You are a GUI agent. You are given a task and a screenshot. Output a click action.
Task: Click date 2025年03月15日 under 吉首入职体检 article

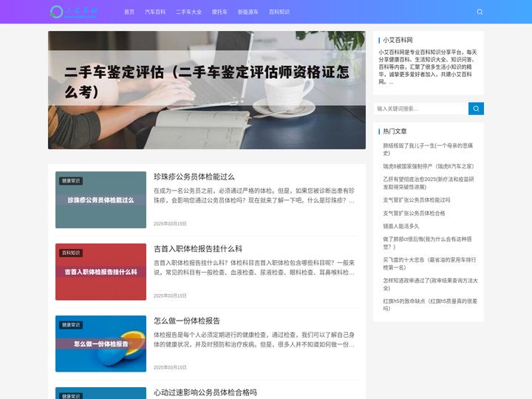(x=170, y=296)
